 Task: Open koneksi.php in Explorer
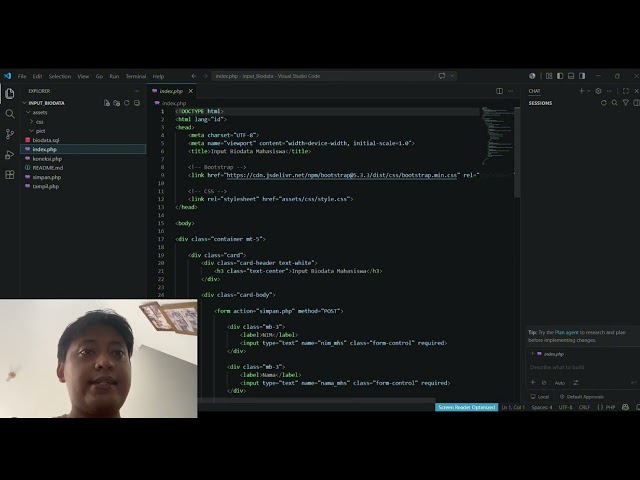[47, 159]
